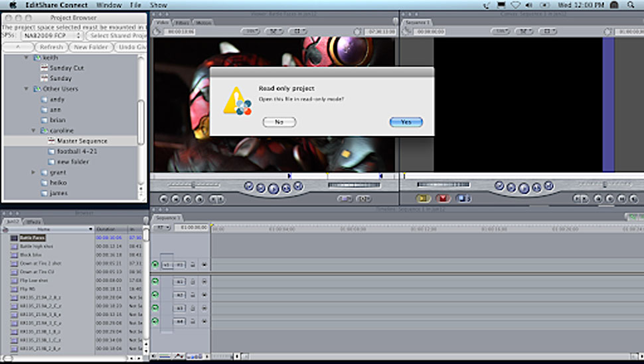Click Play Around Current Frame in Canvas
The image size is (644, 364).
click(537, 188)
